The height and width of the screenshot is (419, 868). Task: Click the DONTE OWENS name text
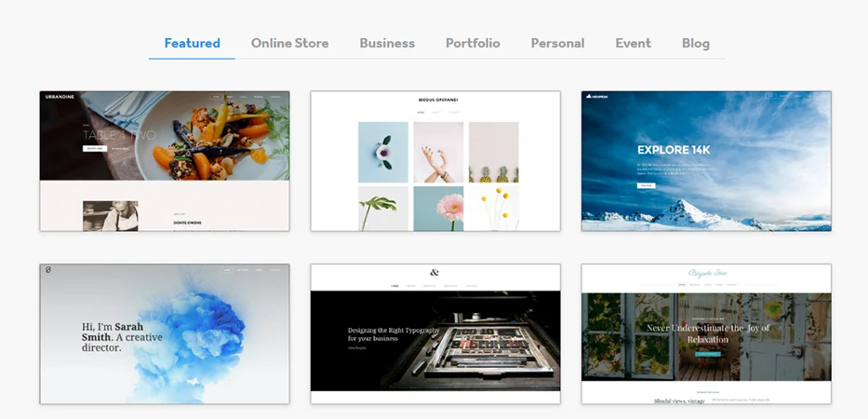(x=187, y=223)
